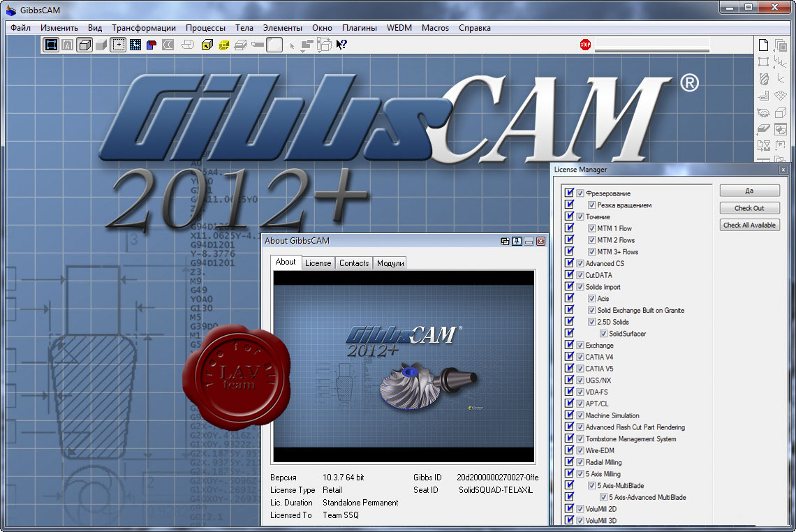This screenshot has height=532, width=796.
Task: Open the gray slab flyout icon in right palette
Action: [x=763, y=129]
